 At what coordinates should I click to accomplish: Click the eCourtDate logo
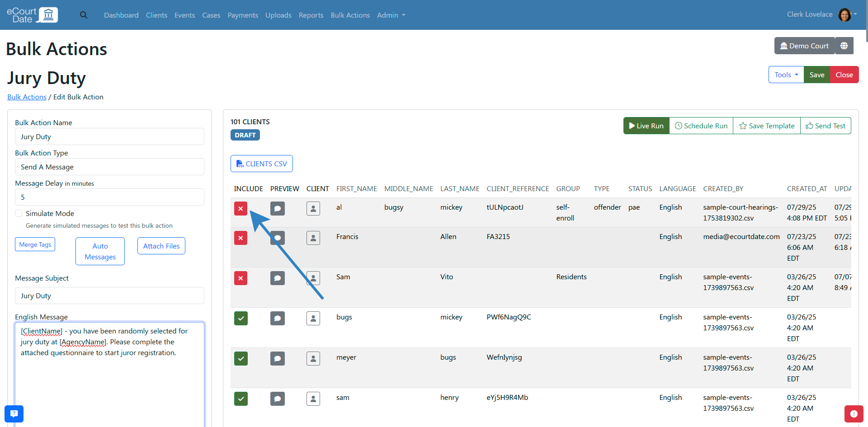point(33,15)
